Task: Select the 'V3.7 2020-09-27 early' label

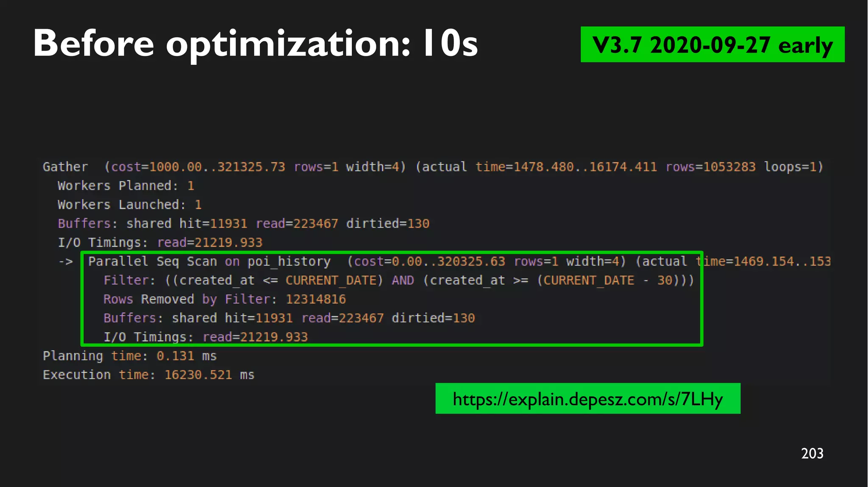Action: click(712, 44)
